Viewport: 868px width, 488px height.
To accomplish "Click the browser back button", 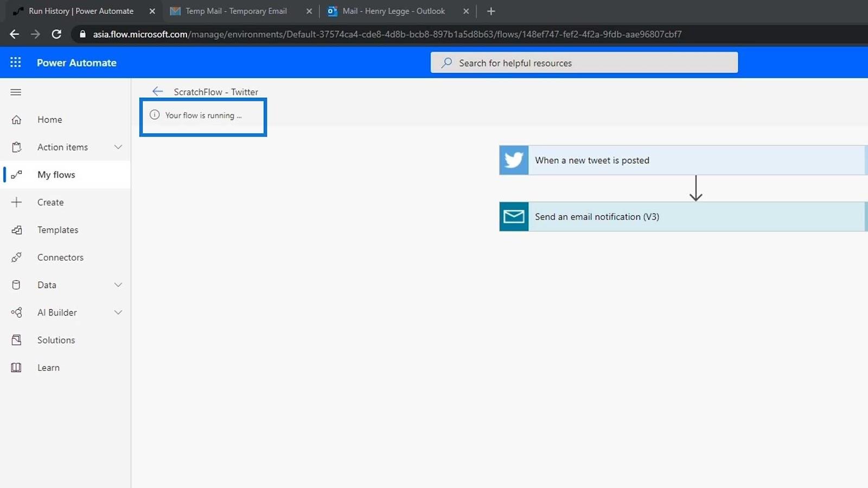I will pyautogui.click(x=15, y=34).
